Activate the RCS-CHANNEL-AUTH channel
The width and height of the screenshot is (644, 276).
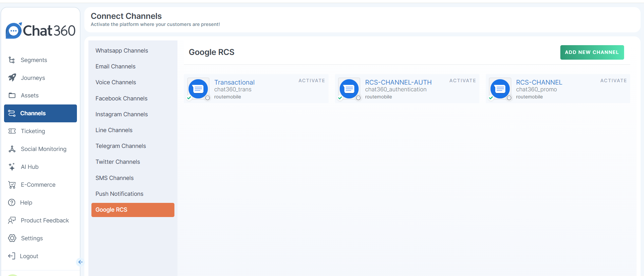463,81
